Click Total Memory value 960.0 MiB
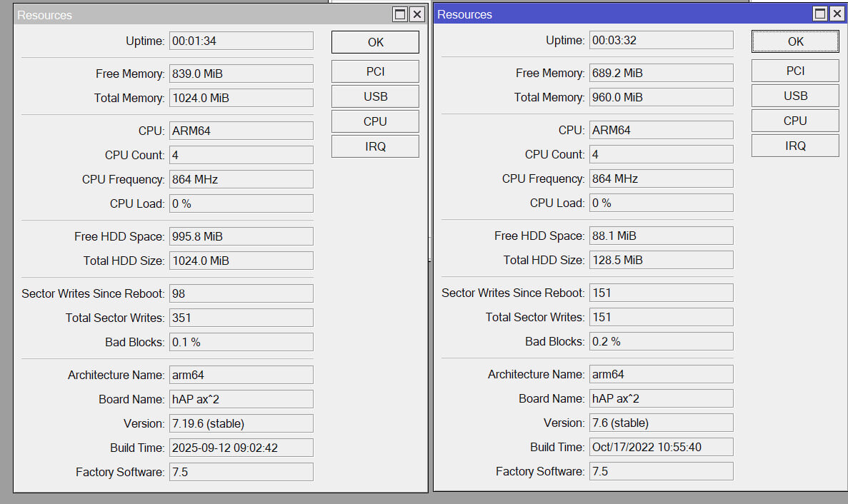The height and width of the screenshot is (504, 848). (x=662, y=97)
